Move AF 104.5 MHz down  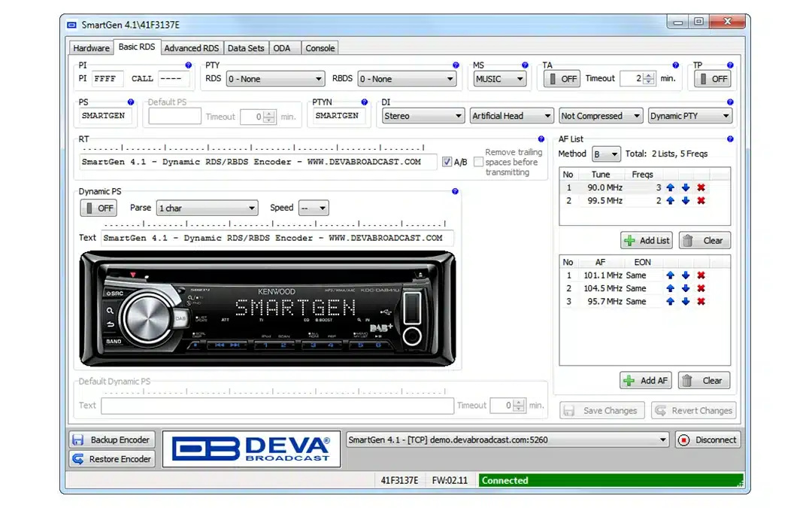point(686,288)
